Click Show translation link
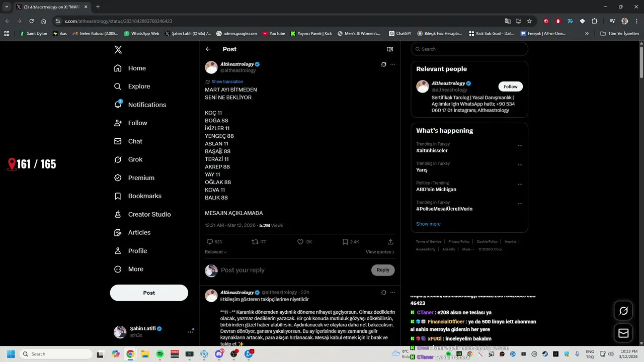This screenshot has width=644, height=362. point(227,81)
